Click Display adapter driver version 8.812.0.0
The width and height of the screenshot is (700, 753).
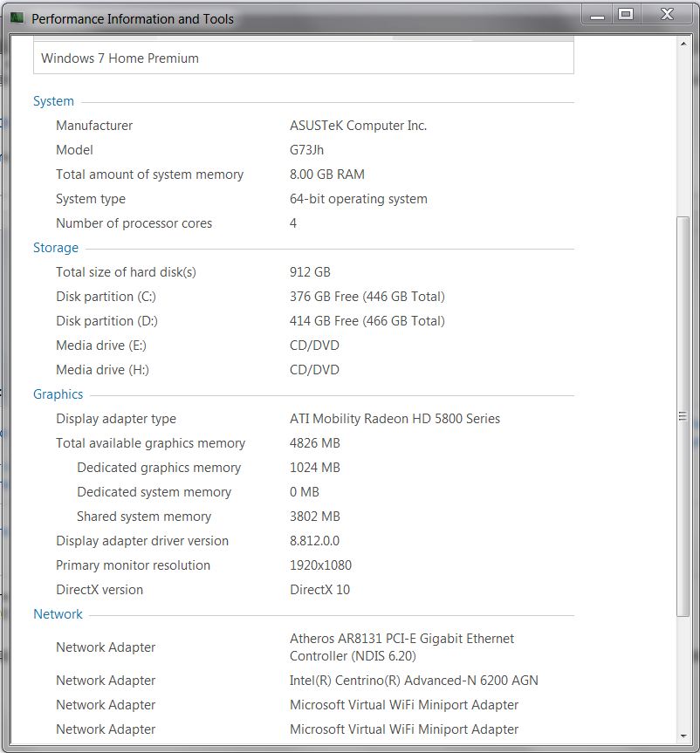click(315, 541)
